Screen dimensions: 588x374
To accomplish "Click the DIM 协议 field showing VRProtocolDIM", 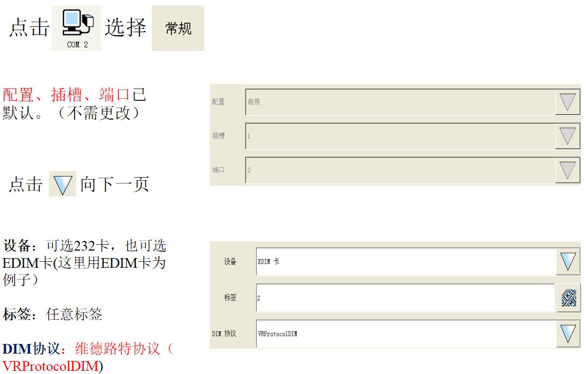I will pos(405,334).
